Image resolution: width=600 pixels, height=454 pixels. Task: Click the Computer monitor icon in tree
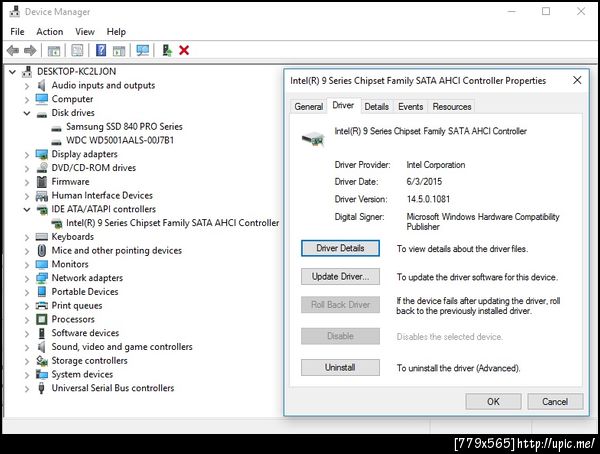(41, 99)
